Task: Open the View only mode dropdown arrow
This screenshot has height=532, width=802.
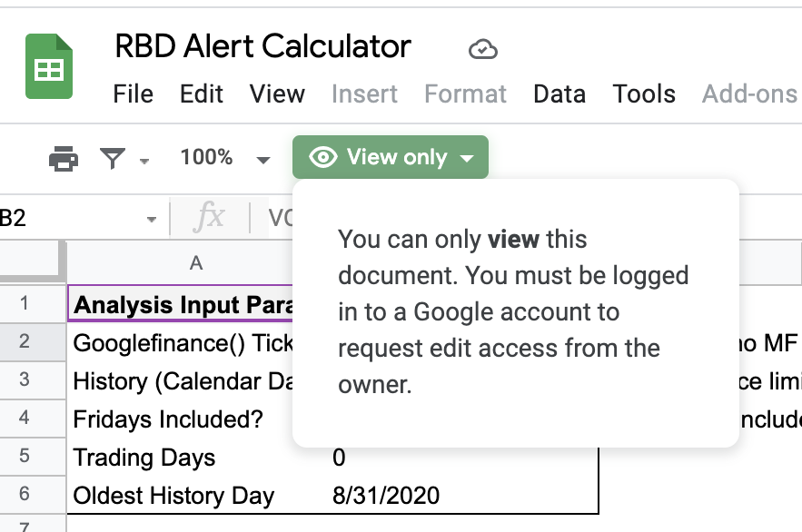Action: point(467,158)
